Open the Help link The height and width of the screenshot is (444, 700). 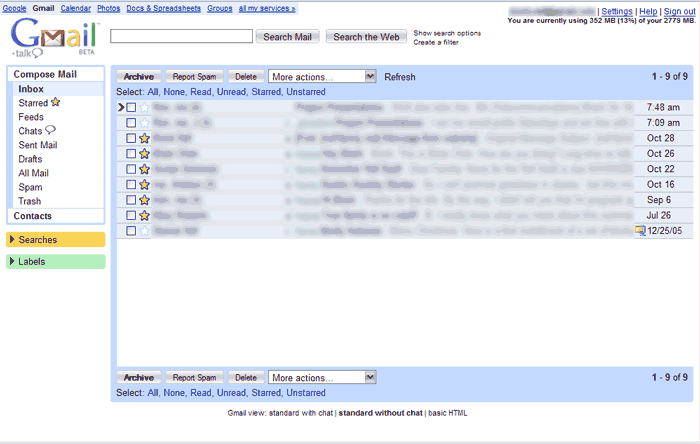(x=648, y=12)
